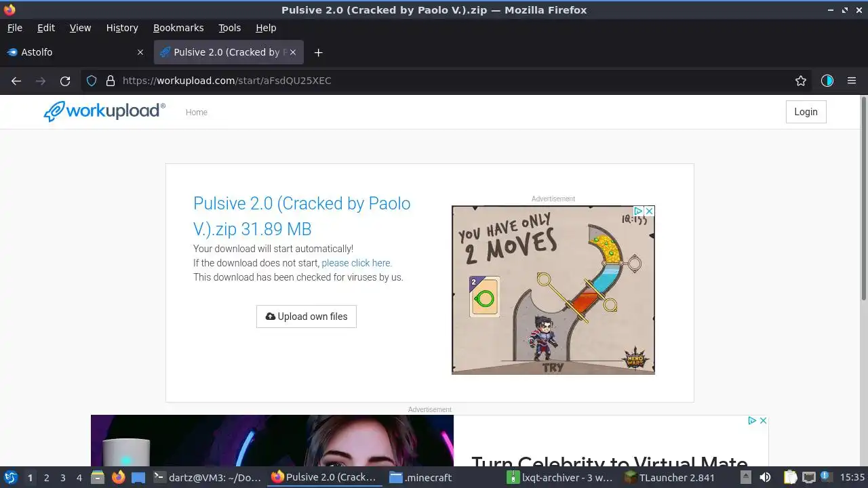Click the Login button
The image size is (868, 488).
[x=806, y=112]
